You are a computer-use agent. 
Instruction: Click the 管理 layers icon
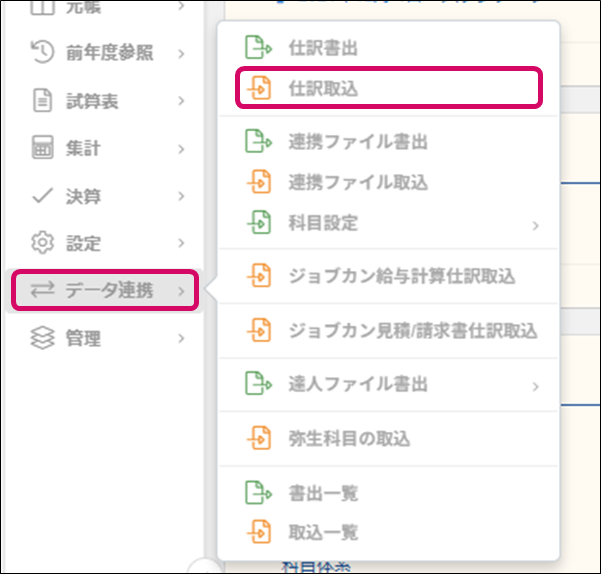pyautogui.click(x=42, y=339)
